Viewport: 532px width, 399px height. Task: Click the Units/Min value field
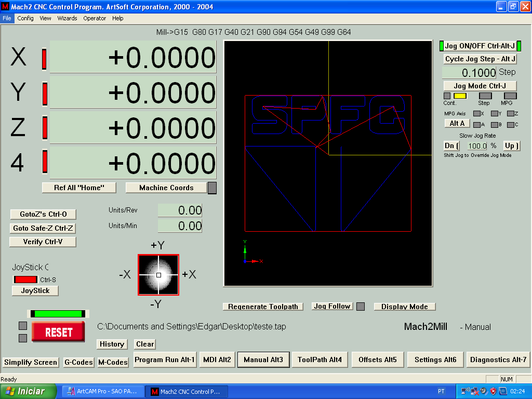(180, 226)
